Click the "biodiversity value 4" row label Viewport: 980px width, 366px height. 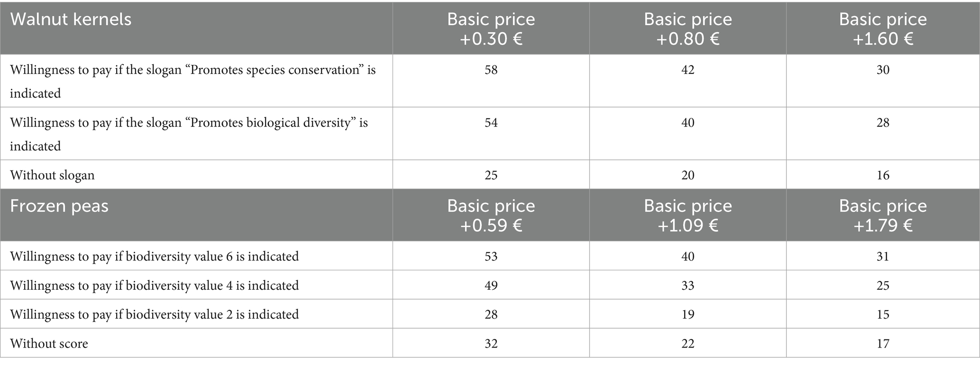tap(154, 286)
